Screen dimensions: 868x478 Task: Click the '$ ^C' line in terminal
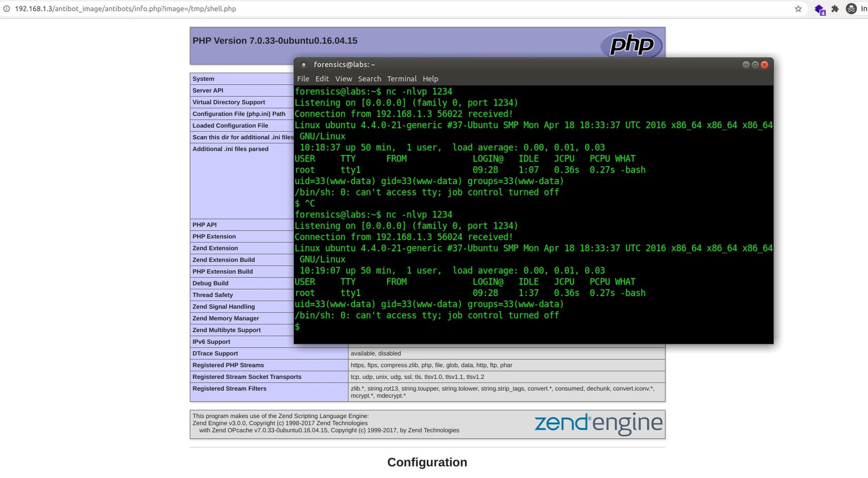click(305, 204)
